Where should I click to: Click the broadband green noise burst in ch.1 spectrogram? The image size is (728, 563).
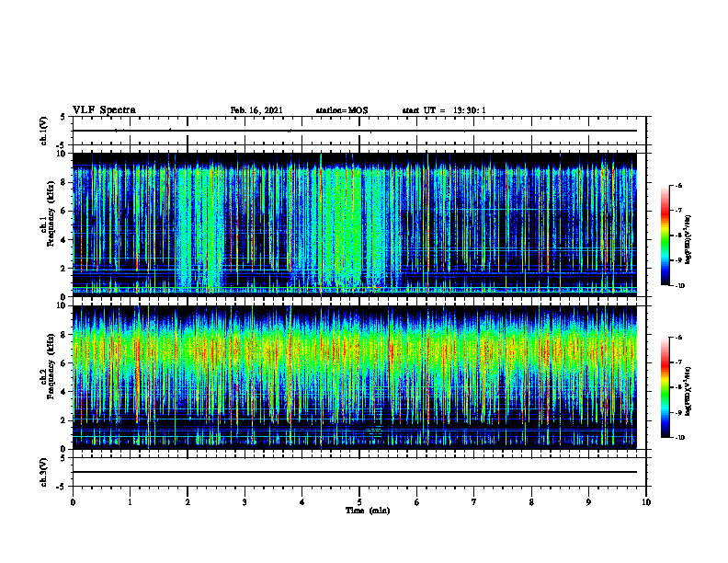click(x=342, y=227)
